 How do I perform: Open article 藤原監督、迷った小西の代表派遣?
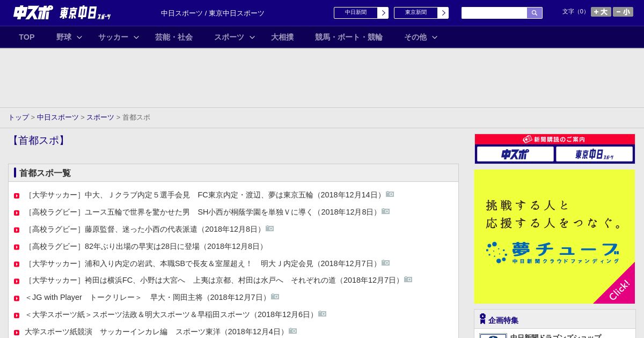(145, 229)
